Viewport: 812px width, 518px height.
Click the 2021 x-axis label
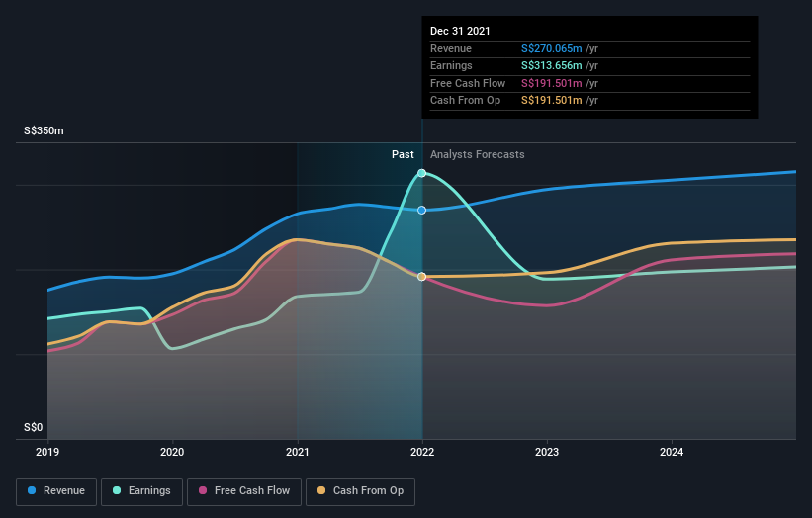[x=298, y=452]
